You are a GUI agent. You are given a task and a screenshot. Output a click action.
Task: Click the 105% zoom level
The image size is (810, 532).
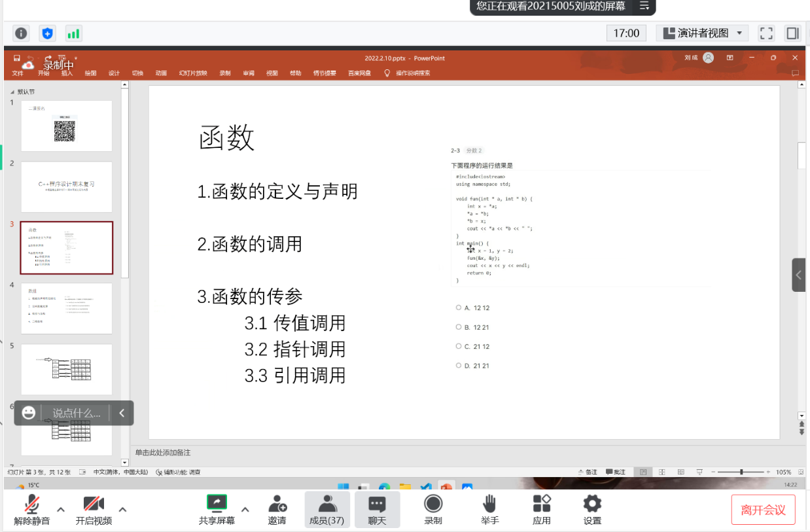click(784, 472)
